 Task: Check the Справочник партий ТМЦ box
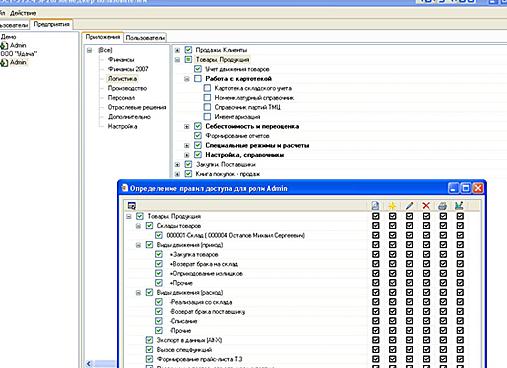click(207, 107)
